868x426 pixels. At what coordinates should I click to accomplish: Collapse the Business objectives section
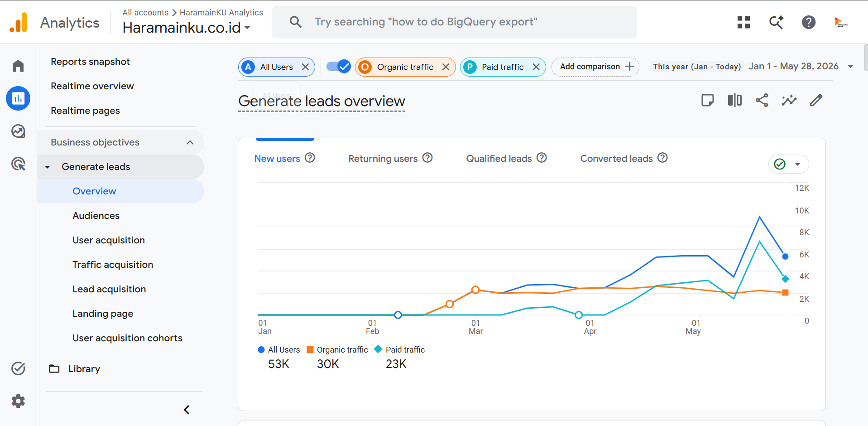190,142
